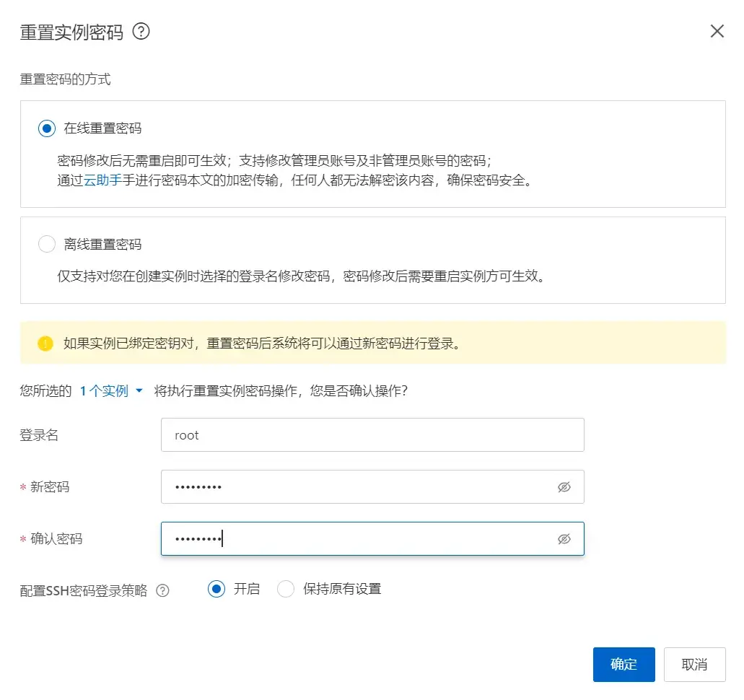
Task: Select the 在线重置密码 radio option
Action: tap(47, 128)
